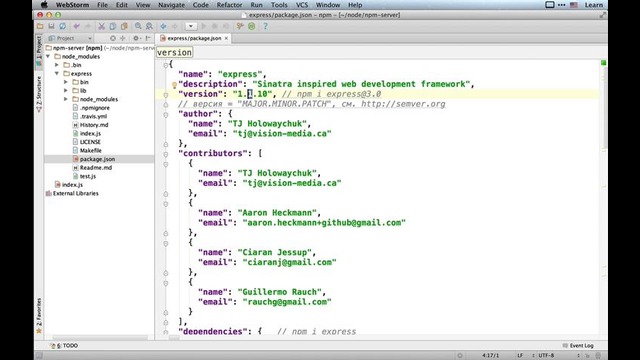Click the intention lightbulb in the gutter
Image resolution: width=640 pixels, height=360 pixels.
(x=174, y=85)
